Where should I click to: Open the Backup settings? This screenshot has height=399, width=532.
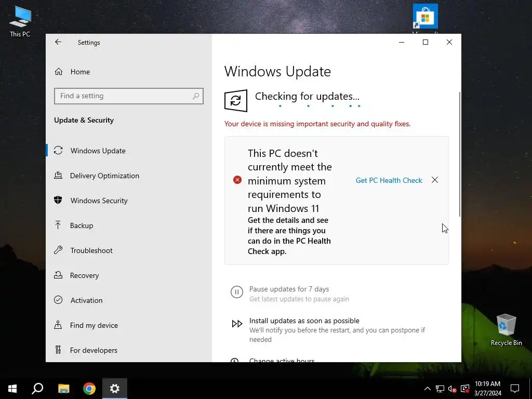pos(82,225)
